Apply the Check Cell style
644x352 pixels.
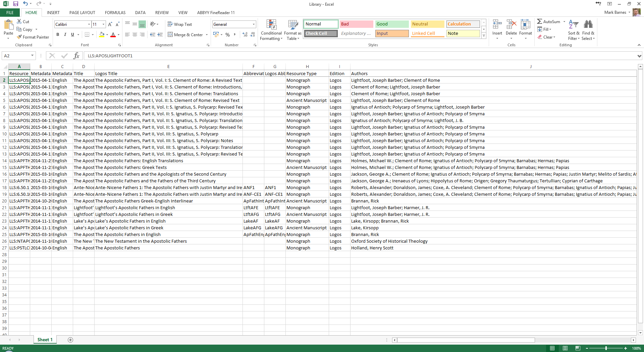coord(321,34)
